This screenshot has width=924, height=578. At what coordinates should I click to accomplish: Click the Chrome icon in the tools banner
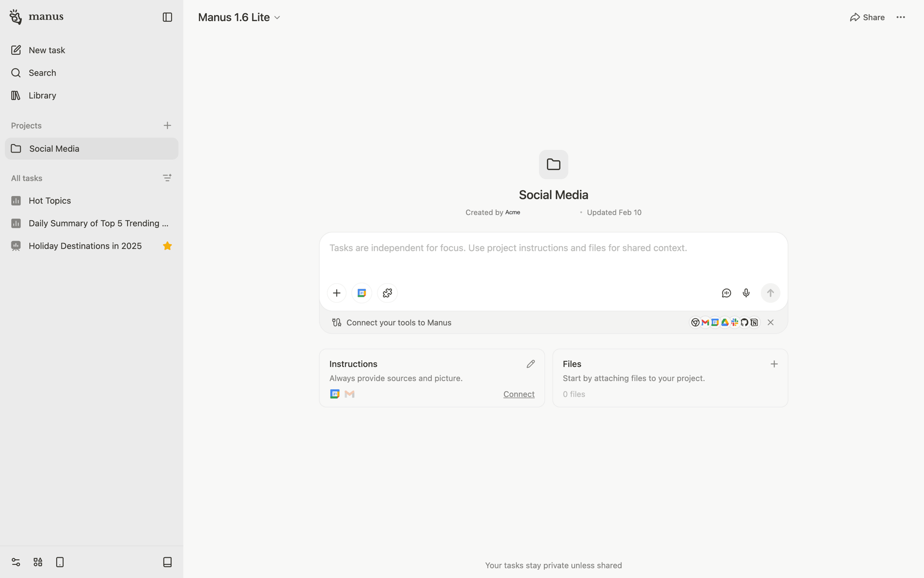pyautogui.click(x=695, y=323)
